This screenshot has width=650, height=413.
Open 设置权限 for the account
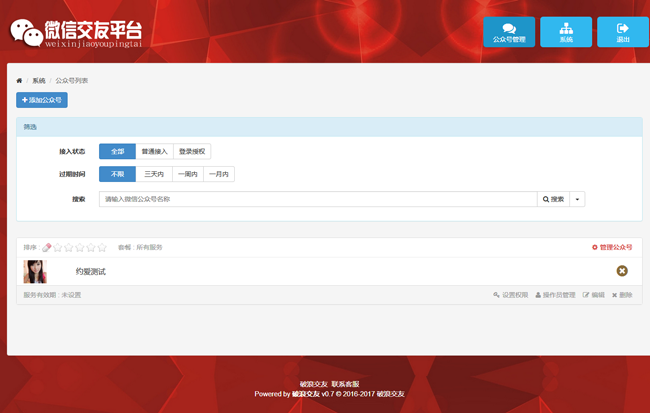tap(510, 295)
